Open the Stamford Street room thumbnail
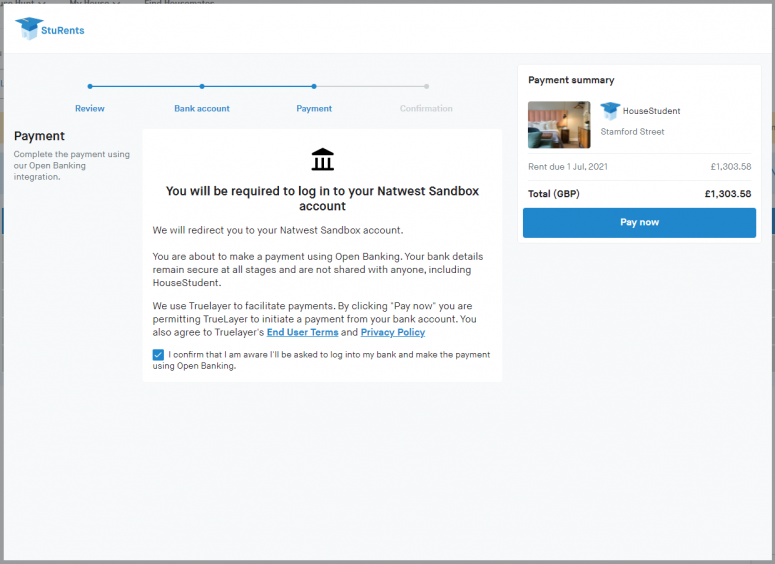Viewport: 775px width, 564px height. (x=559, y=125)
